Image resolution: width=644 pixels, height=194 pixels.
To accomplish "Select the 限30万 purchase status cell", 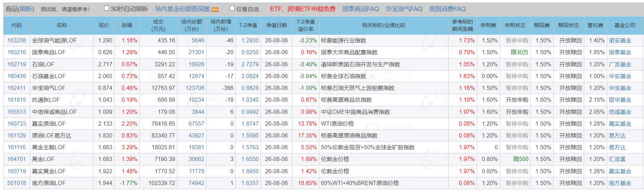I will [x=515, y=52].
